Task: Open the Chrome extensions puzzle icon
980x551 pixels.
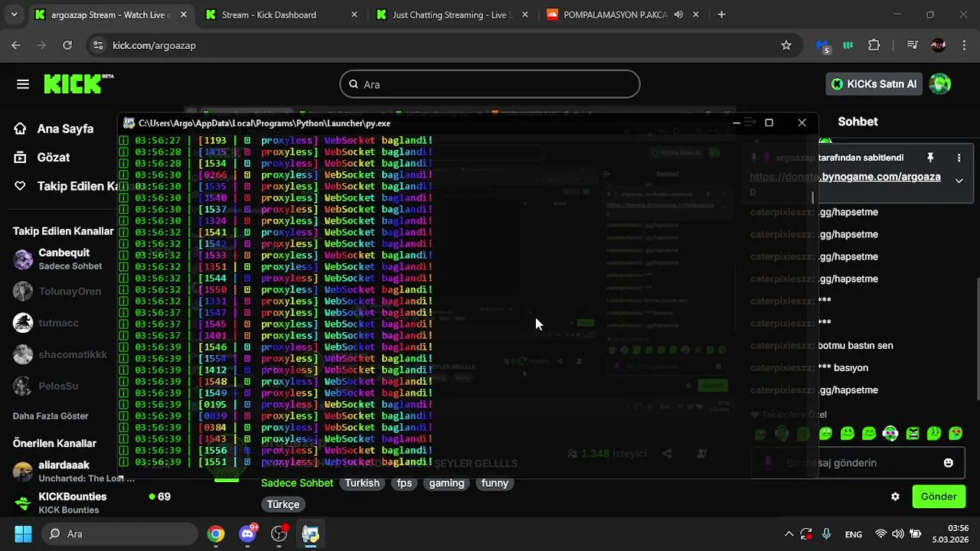Action: (x=874, y=45)
